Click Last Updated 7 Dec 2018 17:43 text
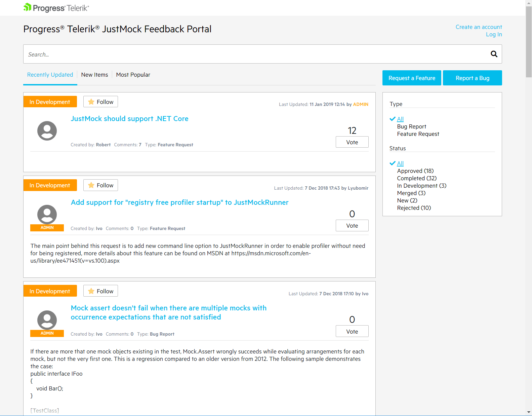The width and height of the screenshot is (532, 416). coord(321,188)
